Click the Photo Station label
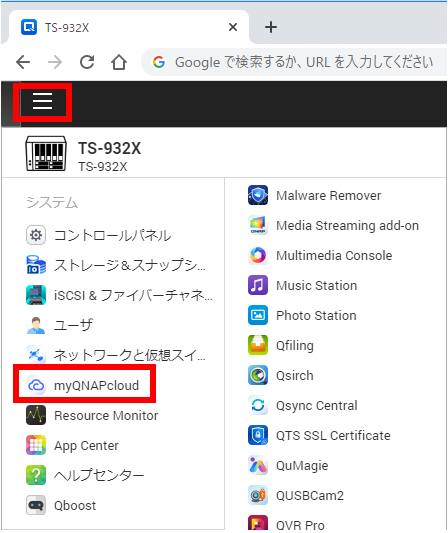 (x=316, y=315)
